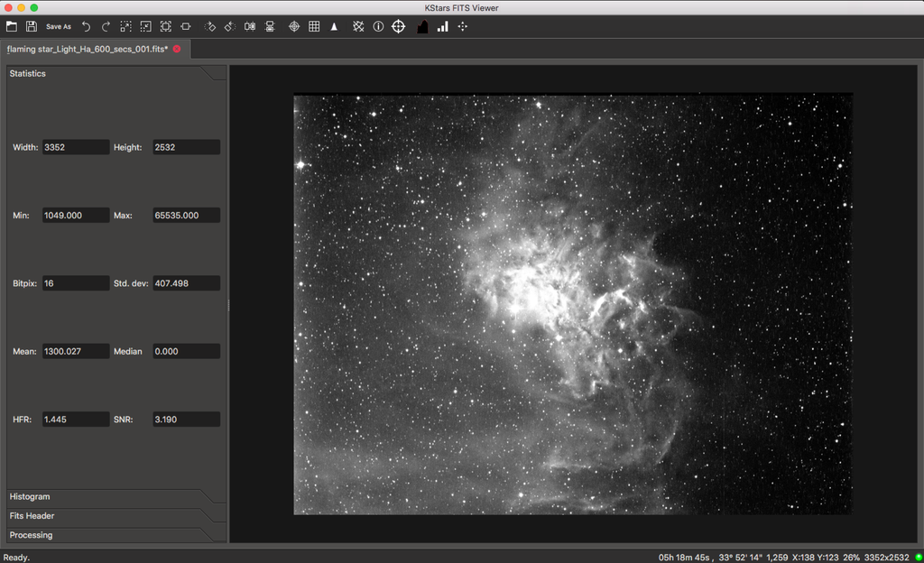924x563 pixels.
Task: Undo the last image operation
Action: pos(86,26)
